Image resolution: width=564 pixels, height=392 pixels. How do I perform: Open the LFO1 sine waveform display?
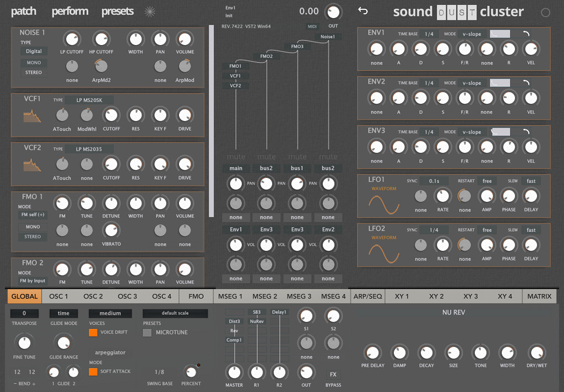(x=384, y=205)
